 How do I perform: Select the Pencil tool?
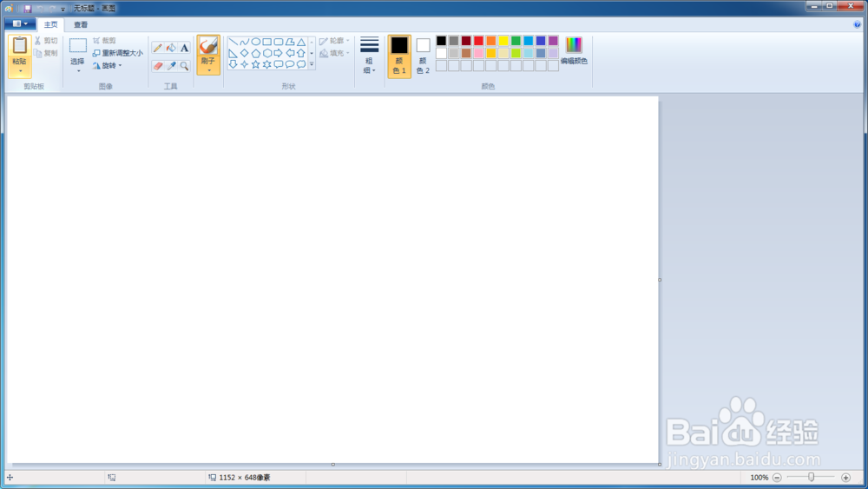[158, 48]
